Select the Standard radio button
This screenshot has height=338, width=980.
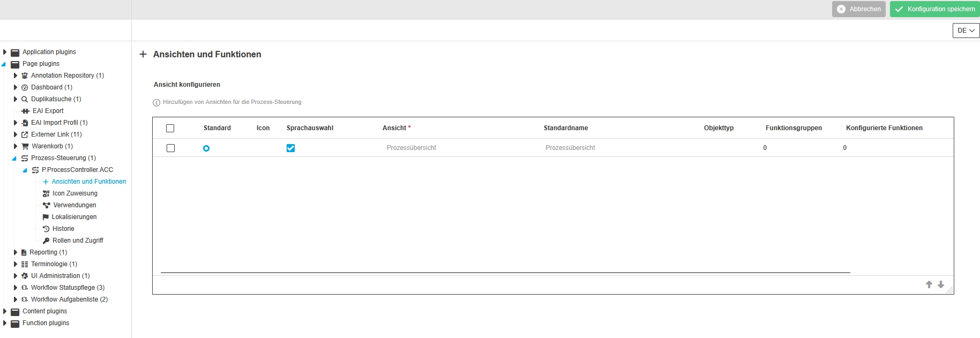(x=206, y=148)
